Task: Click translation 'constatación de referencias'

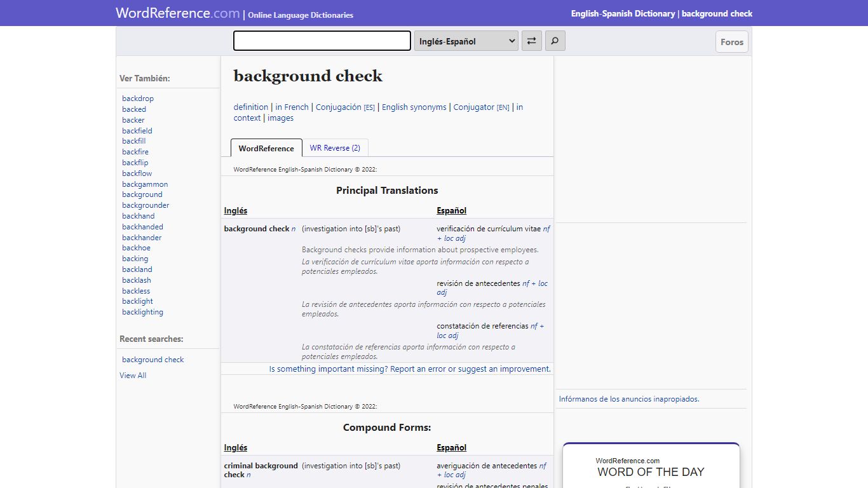Action: coord(482,326)
